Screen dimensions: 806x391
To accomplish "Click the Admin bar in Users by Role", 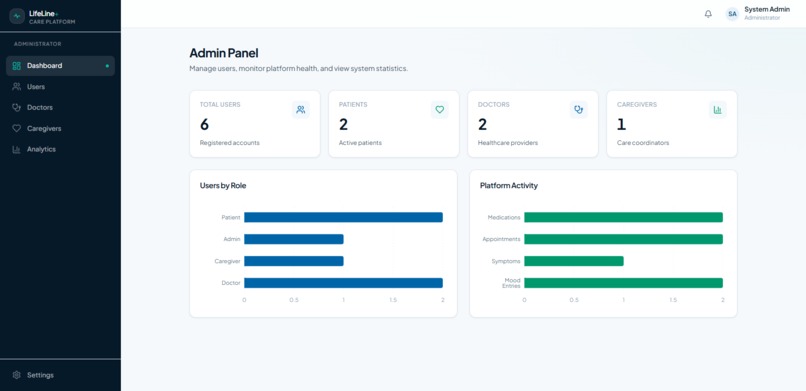I will click(294, 239).
